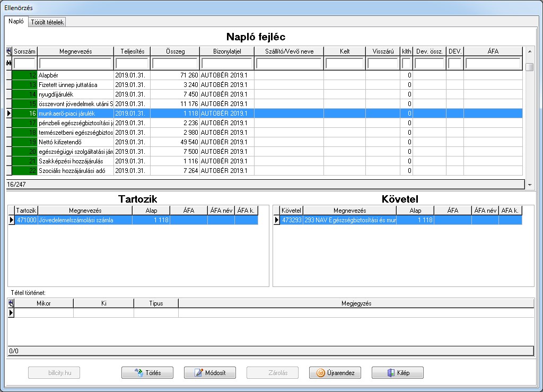The width and height of the screenshot is (543, 392).
Task: Focus the Összeg filter field
Action: (175, 63)
